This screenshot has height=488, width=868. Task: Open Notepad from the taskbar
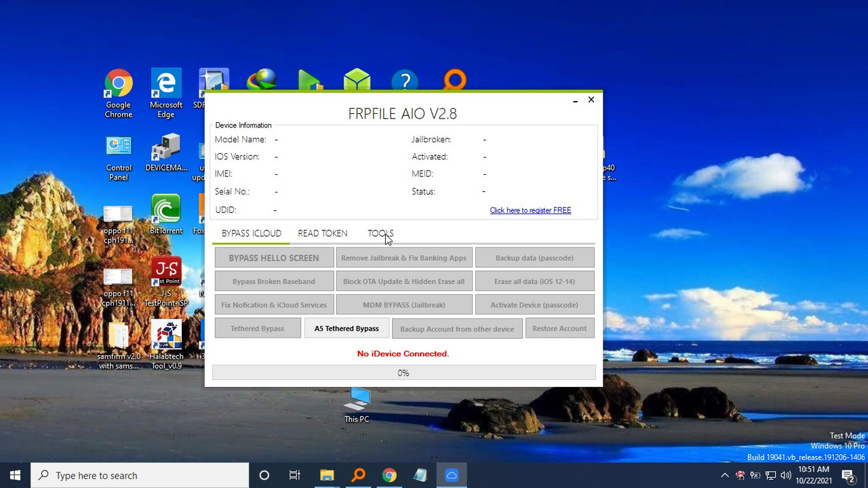pyautogui.click(x=420, y=474)
